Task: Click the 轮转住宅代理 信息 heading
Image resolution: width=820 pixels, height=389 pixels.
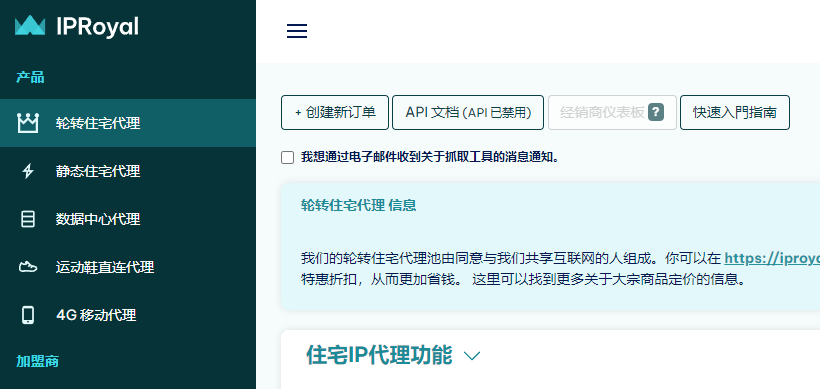Action: [359, 205]
